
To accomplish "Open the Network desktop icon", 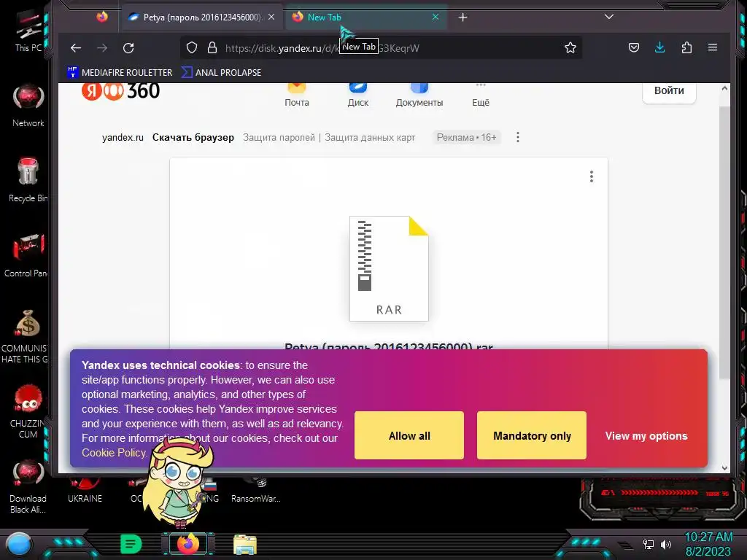I will click(28, 106).
